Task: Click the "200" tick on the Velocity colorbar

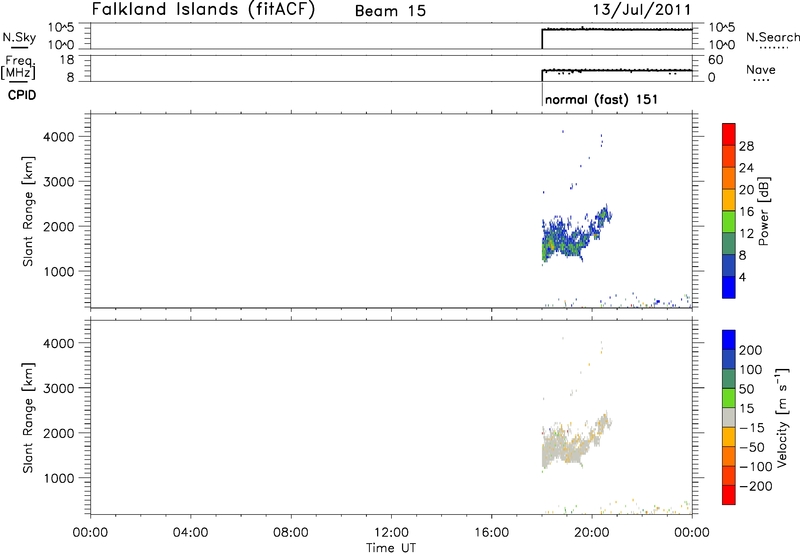Action: coord(751,350)
